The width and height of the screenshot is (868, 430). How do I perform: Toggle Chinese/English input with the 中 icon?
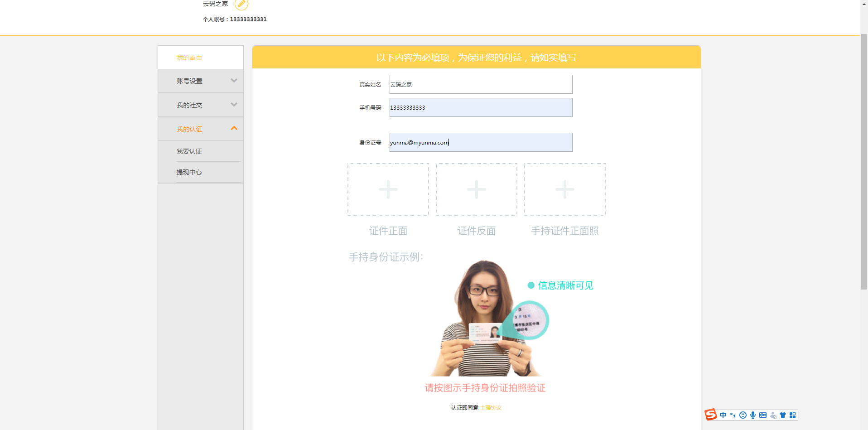pos(723,415)
